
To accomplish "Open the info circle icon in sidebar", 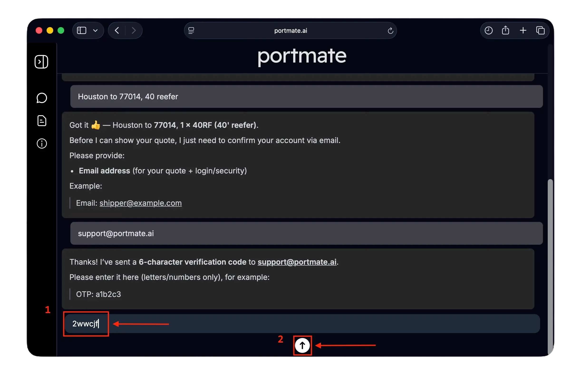I will pos(42,144).
